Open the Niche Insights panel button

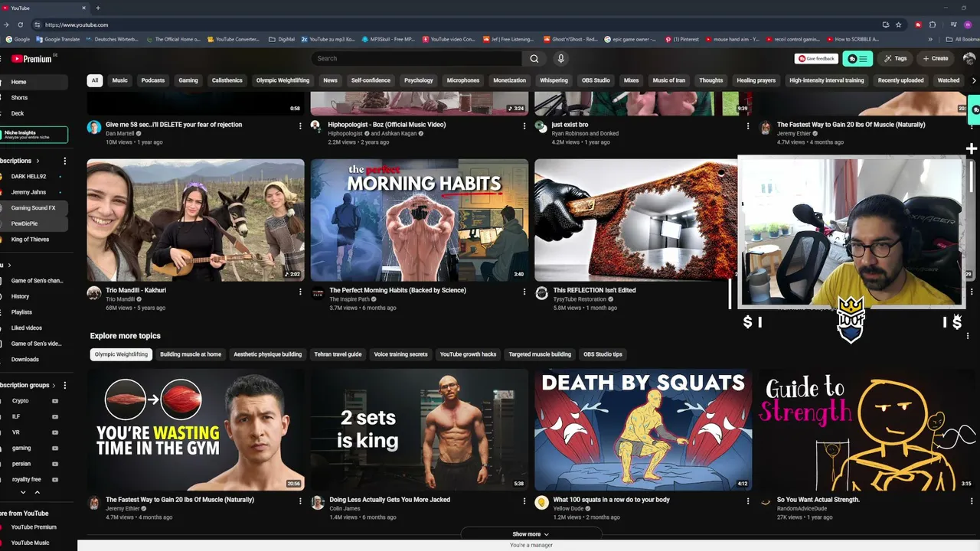pos(34,135)
